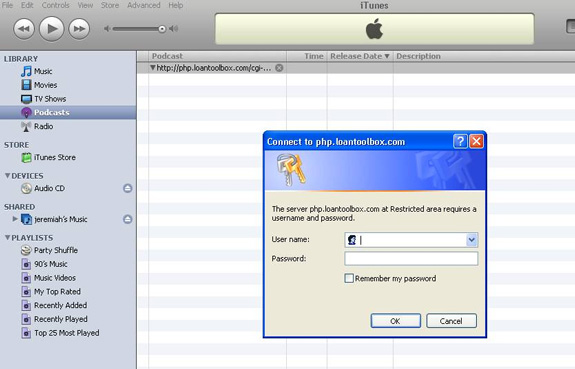This screenshot has width=575, height=369.
Task: Click the high-volume speaker icon
Action: point(174,29)
